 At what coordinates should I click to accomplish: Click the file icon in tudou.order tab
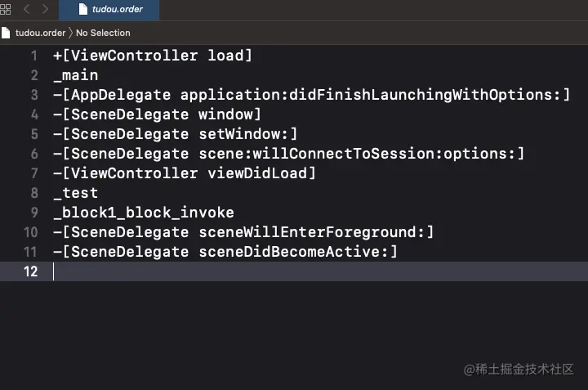(x=82, y=10)
